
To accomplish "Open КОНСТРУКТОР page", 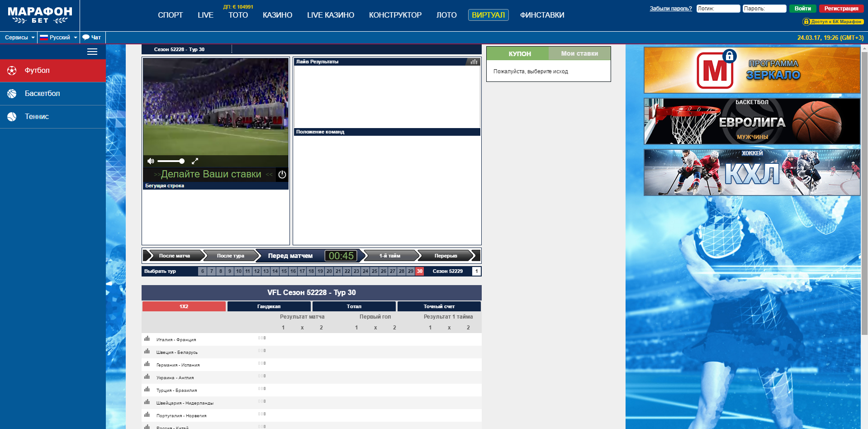I will tap(395, 15).
